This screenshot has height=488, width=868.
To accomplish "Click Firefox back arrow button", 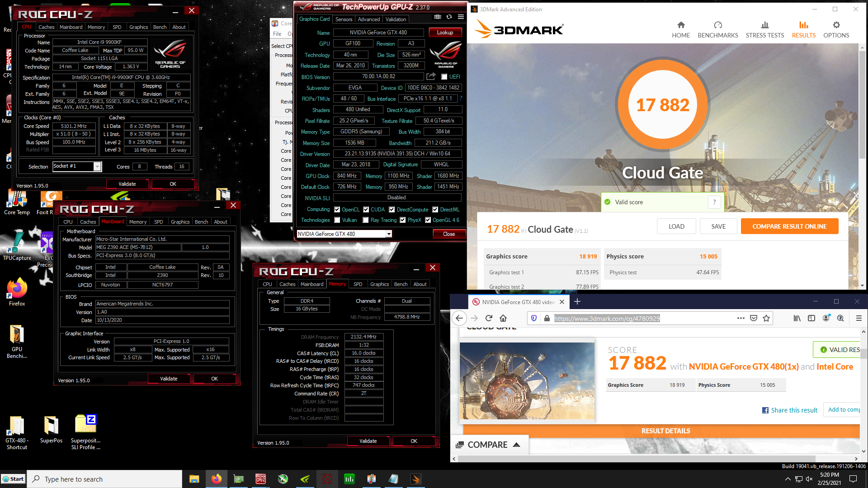I will (x=459, y=318).
